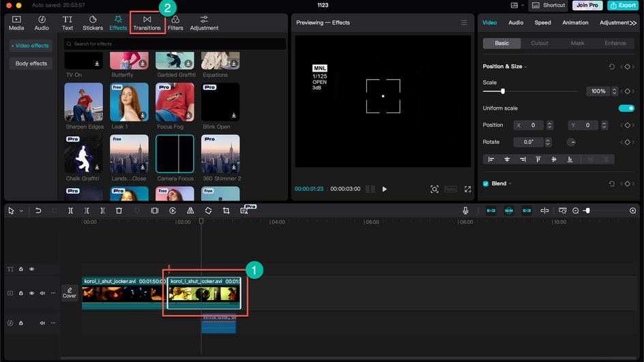
Task: Click the crop tool in timeline toolbar
Action: tap(226, 211)
